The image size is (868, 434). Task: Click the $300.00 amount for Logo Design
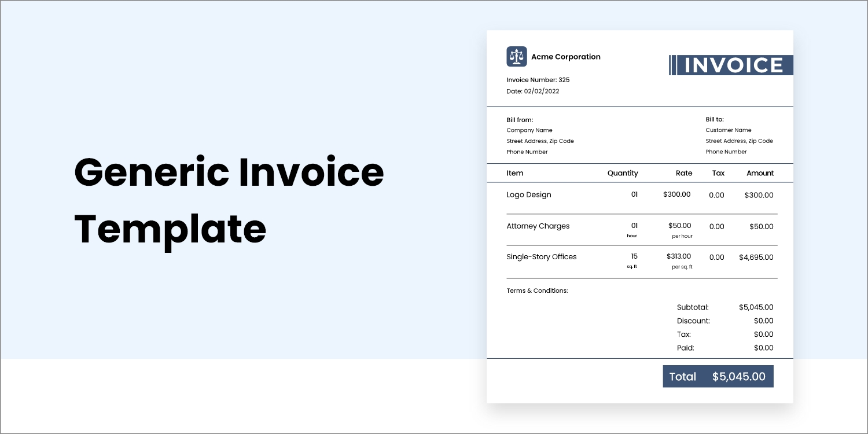tap(759, 195)
